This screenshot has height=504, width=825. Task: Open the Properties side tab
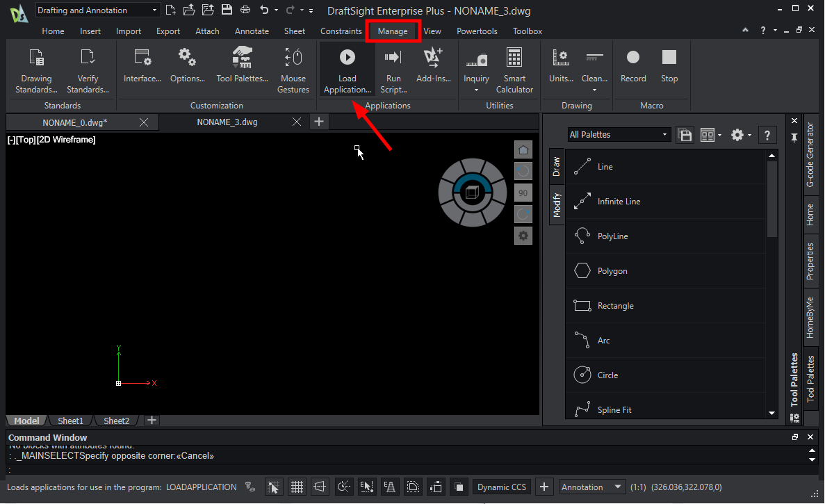tap(810, 261)
